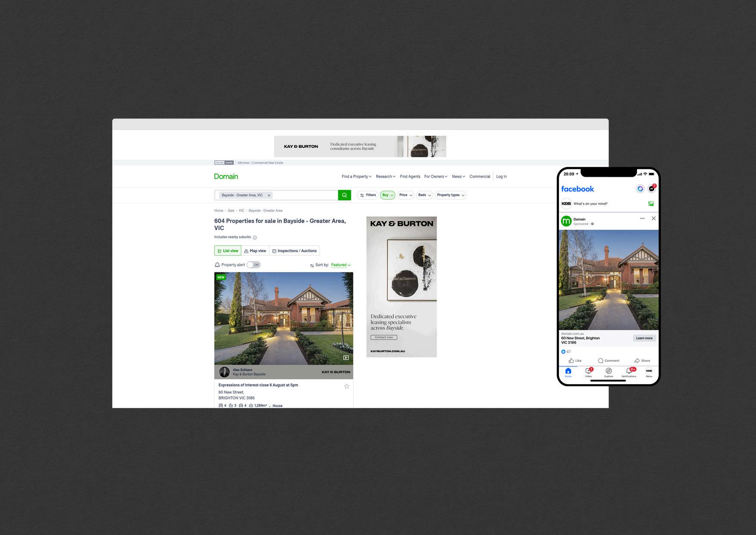Click the Facebook logo on the phone
This screenshot has height=535, width=756.
tap(578, 189)
